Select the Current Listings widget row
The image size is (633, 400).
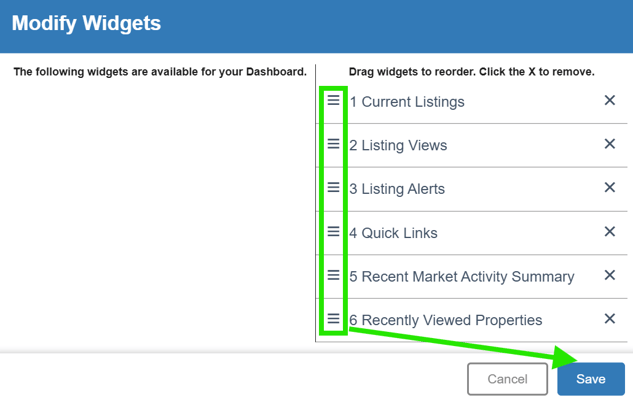[412, 102]
